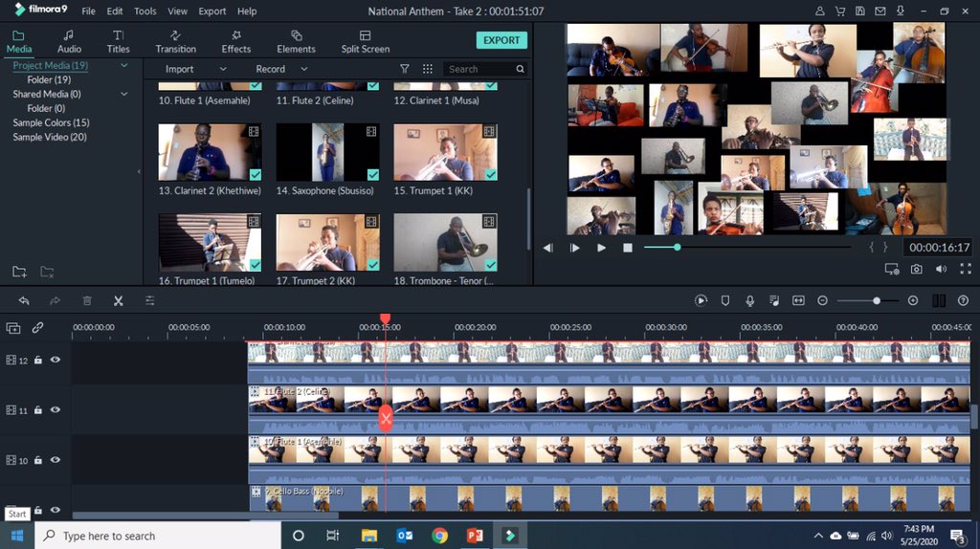This screenshot has width=980, height=549.
Task: Open the File menu
Action: point(88,11)
